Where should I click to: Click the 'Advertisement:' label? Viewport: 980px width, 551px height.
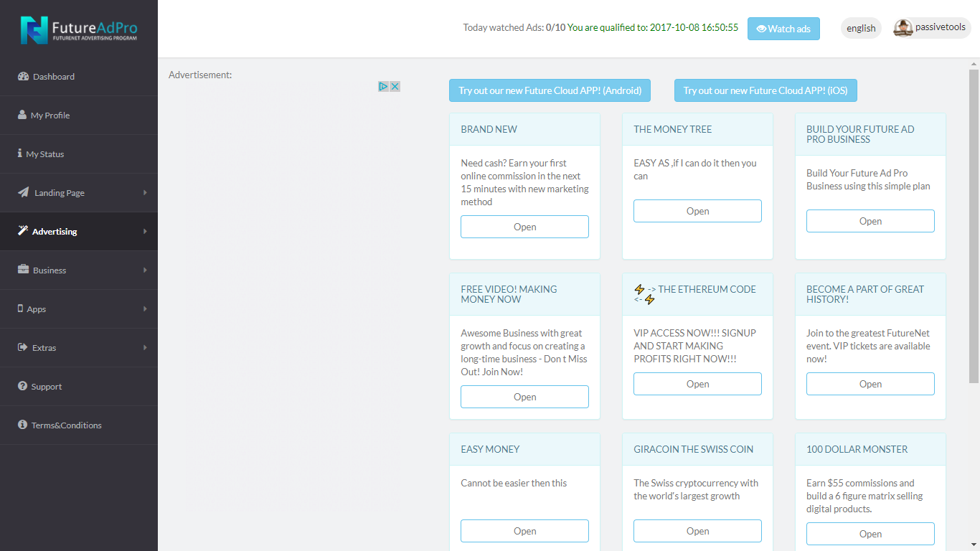point(200,75)
